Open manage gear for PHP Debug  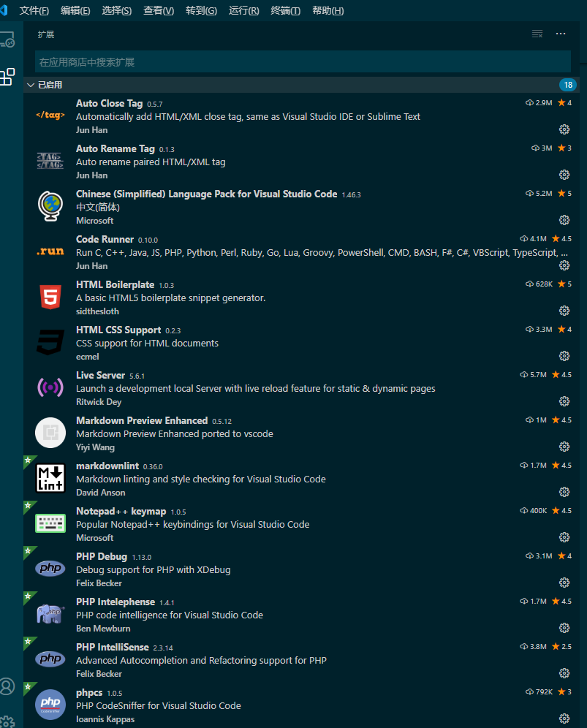pyautogui.click(x=564, y=583)
